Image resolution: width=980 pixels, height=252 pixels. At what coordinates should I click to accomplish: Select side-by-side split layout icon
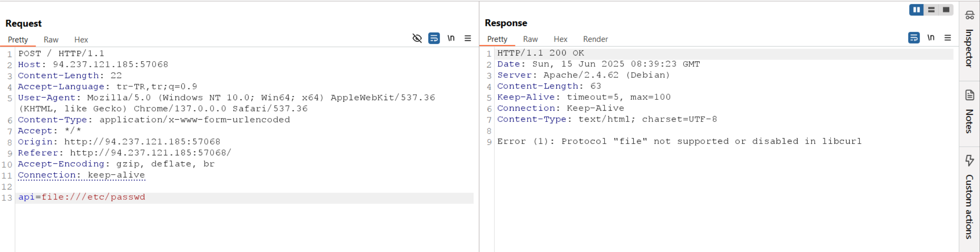point(917,10)
